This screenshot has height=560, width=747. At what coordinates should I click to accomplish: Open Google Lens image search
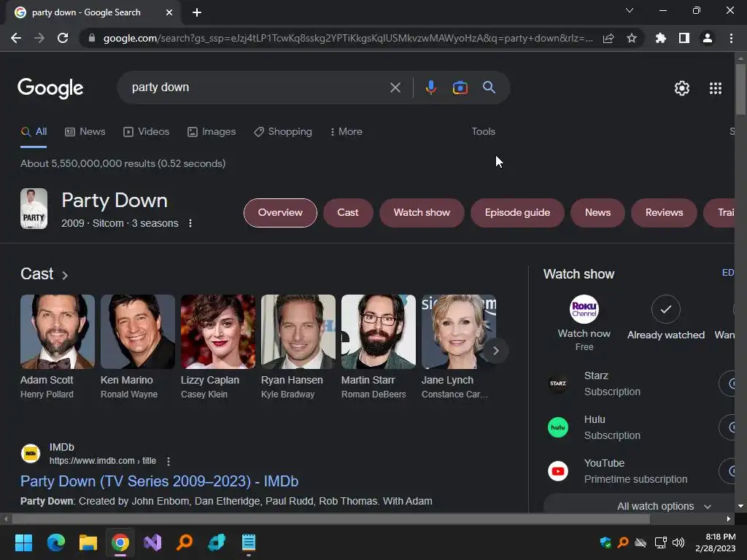tap(460, 87)
